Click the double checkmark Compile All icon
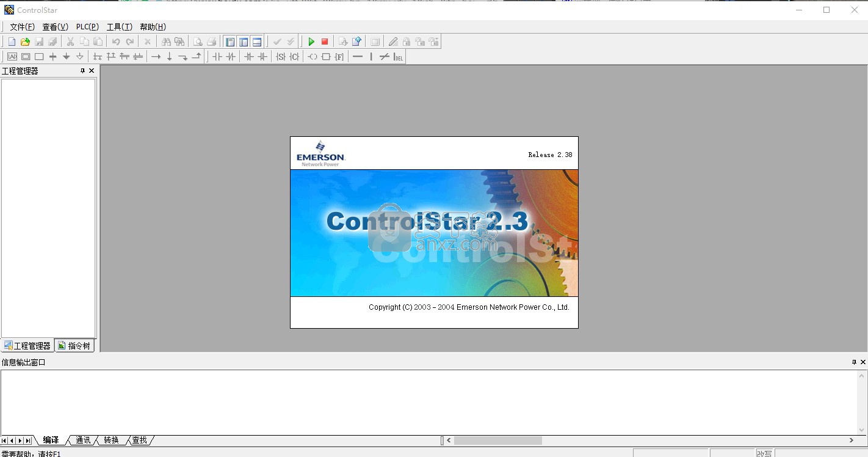Viewport: 868px width, 457px height. click(x=291, y=42)
